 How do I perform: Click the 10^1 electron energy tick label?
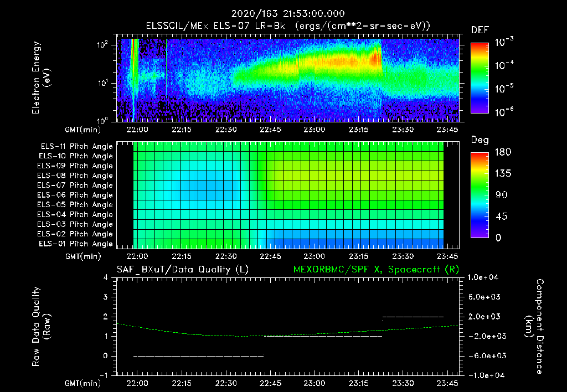(x=102, y=83)
